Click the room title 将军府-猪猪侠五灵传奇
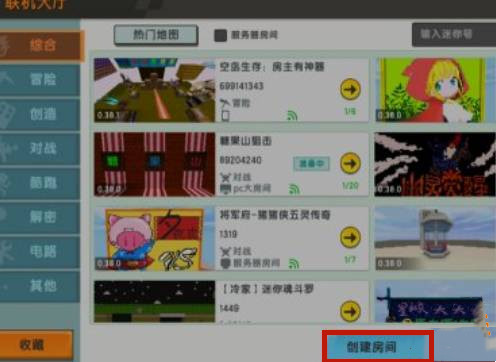496x362 pixels. [275, 215]
